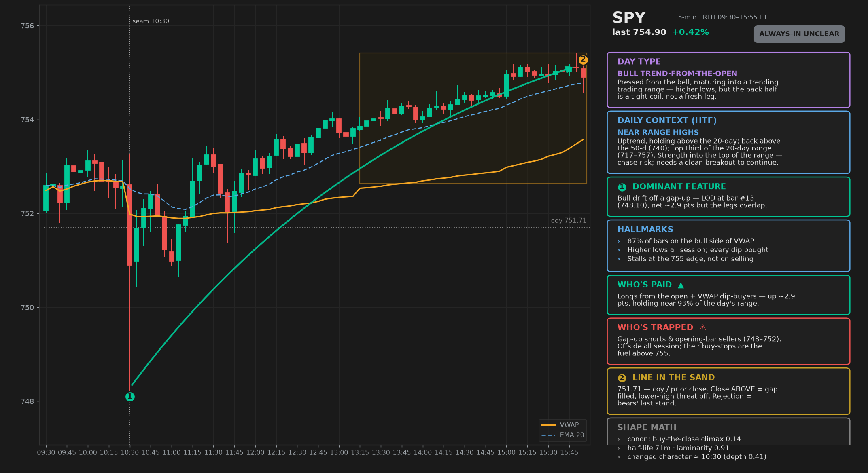Click the 'last 754.90' price readout
The height and width of the screenshot is (473, 868).
(x=639, y=32)
